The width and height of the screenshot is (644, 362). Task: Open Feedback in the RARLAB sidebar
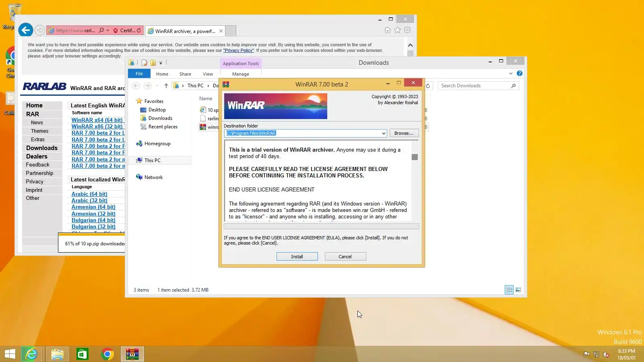[x=37, y=165]
